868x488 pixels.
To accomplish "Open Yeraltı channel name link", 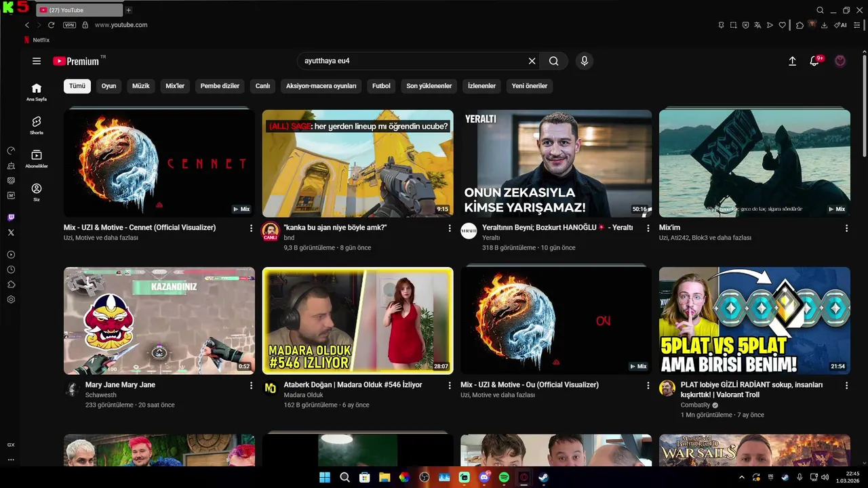I will pos(491,238).
